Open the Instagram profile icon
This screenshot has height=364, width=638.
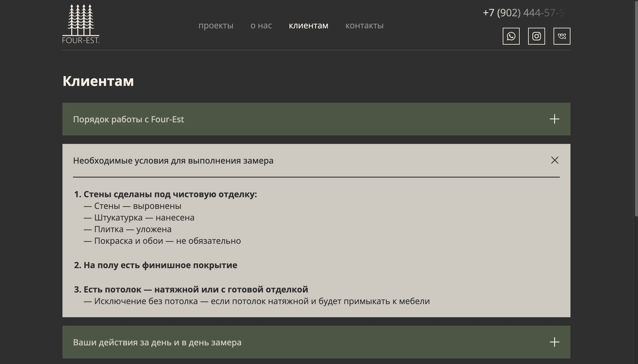[536, 36]
